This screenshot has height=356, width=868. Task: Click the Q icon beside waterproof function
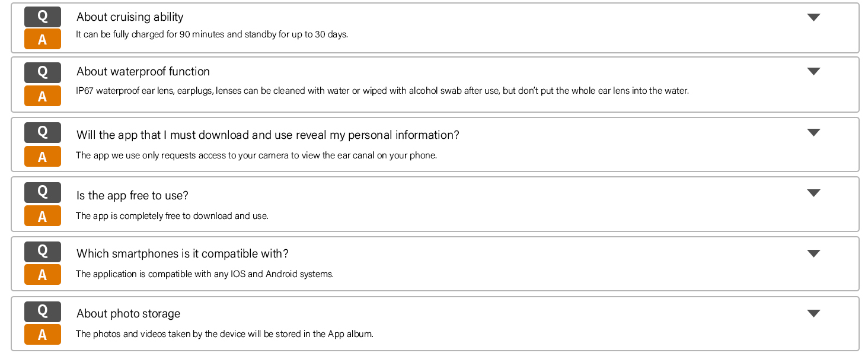click(x=42, y=72)
